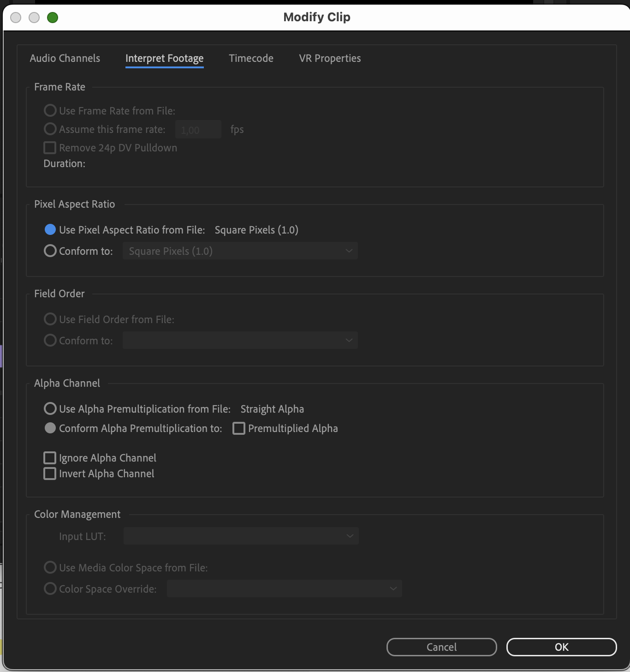Enable Invert Alpha Channel

click(50, 473)
